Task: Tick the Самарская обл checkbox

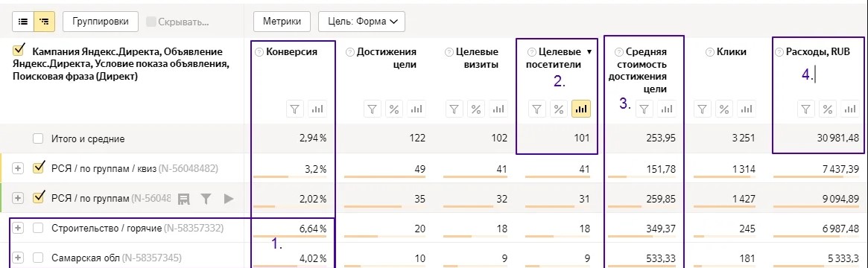Action: 38,258
